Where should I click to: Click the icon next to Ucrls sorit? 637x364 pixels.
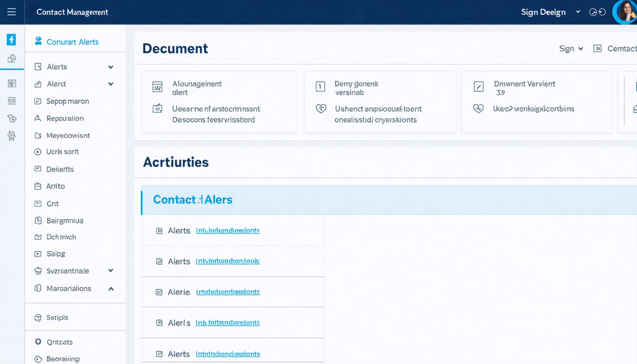[x=38, y=152]
